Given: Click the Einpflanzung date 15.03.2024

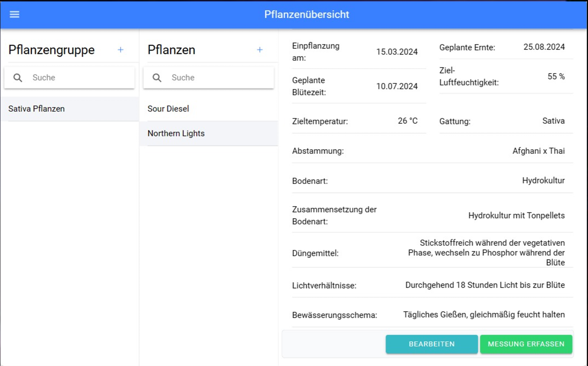Looking at the screenshot, I should pyautogui.click(x=397, y=52).
